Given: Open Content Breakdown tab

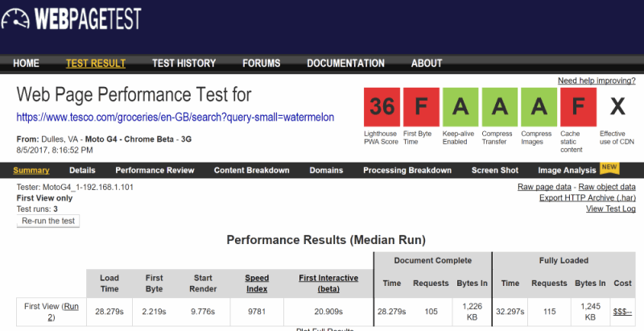Looking at the screenshot, I should (252, 171).
